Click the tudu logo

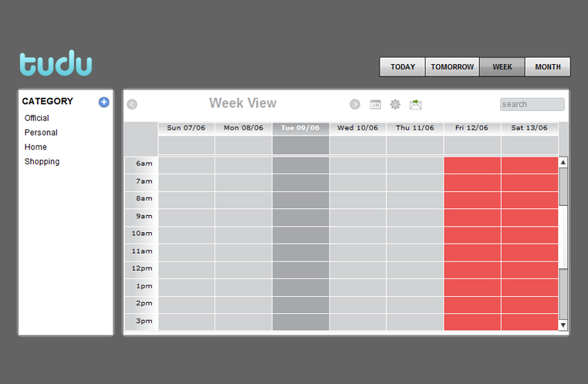(56, 64)
